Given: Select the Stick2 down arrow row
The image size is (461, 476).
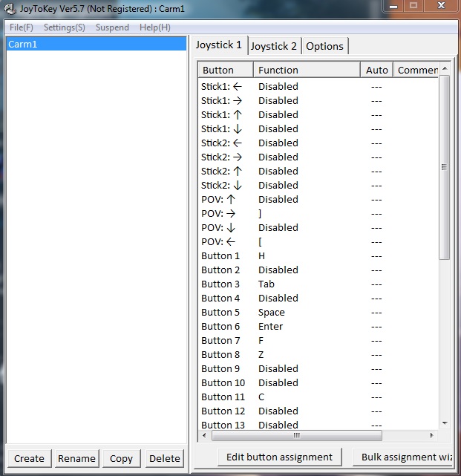Looking at the screenshot, I should [318, 186].
